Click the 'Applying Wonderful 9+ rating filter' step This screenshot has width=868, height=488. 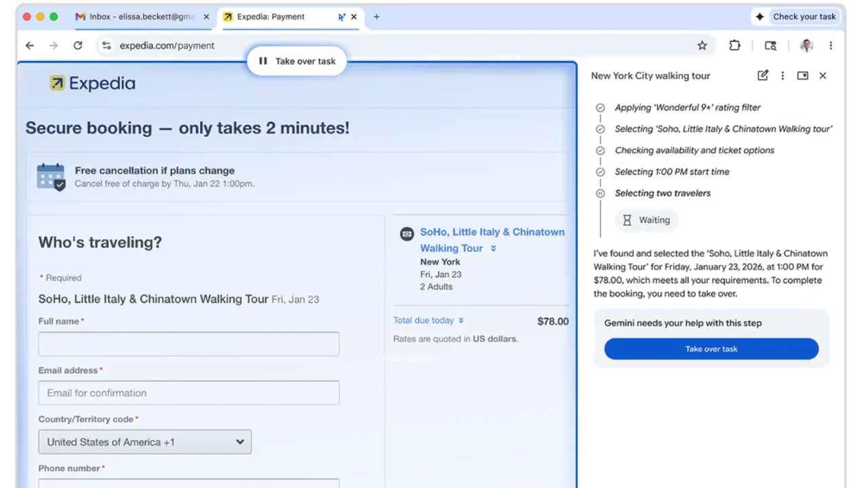pyautogui.click(x=688, y=108)
